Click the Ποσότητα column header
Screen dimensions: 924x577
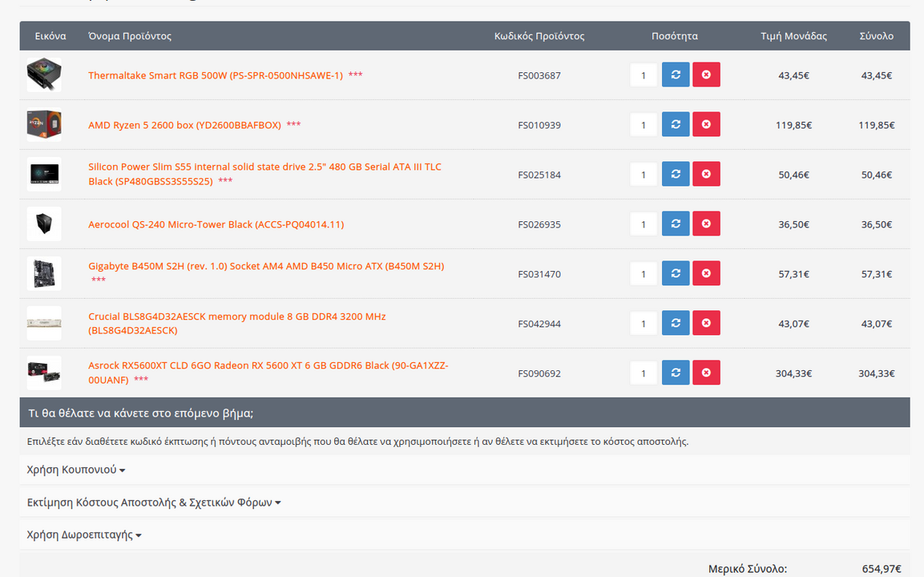point(675,36)
